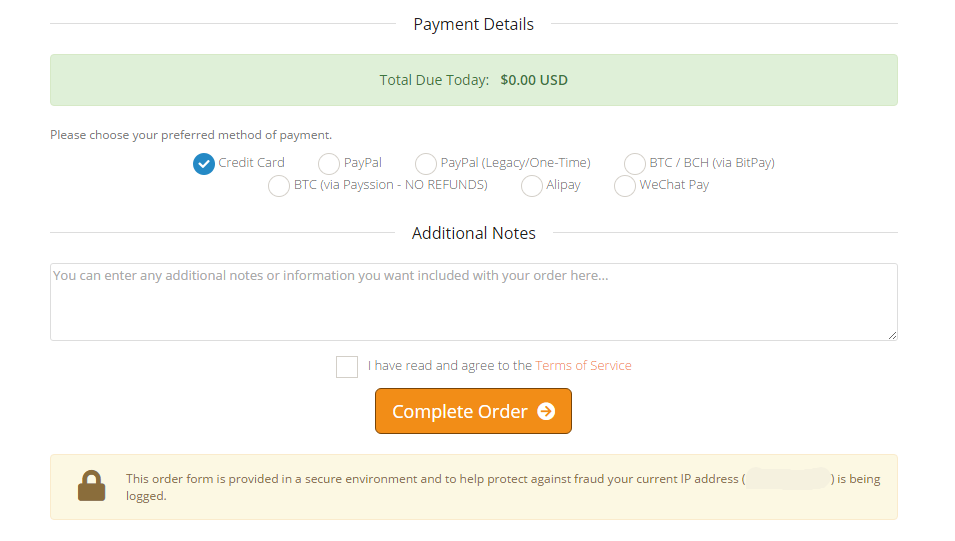The image size is (955, 541).
Task: Choose Alipay as payment method
Action: click(532, 186)
